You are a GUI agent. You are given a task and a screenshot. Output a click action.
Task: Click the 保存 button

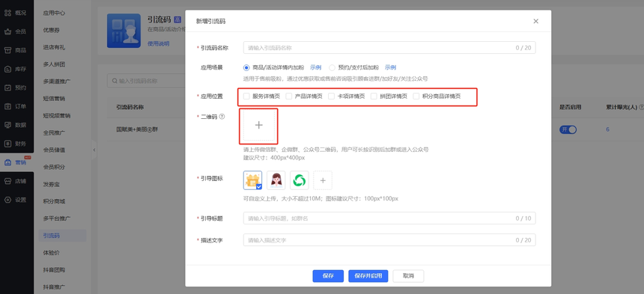(x=328, y=276)
